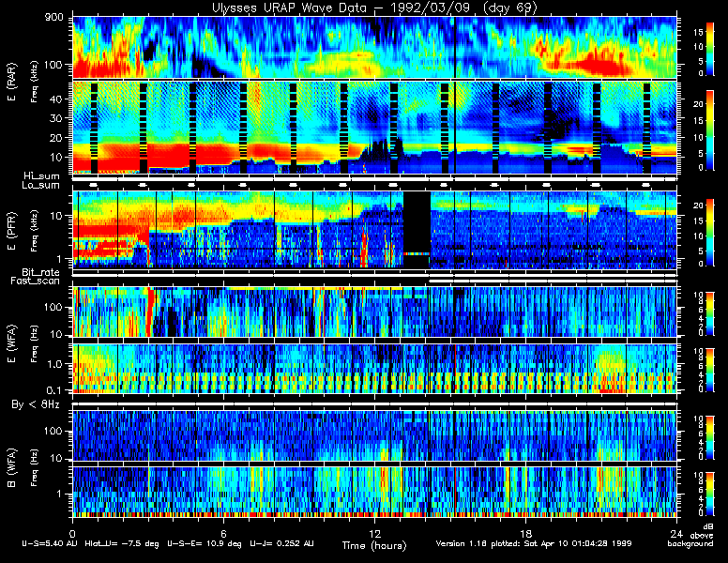Click the Ulysses URAP Wave Data title

pyautogui.click(x=374, y=8)
